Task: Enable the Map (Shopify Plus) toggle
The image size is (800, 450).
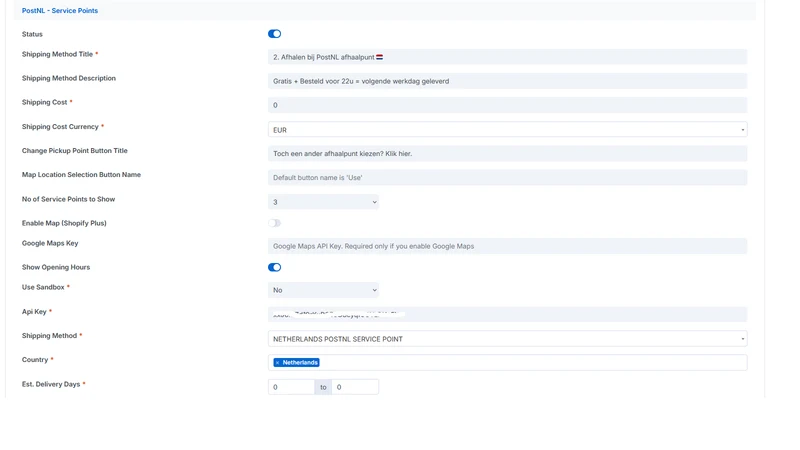Action: click(x=274, y=223)
